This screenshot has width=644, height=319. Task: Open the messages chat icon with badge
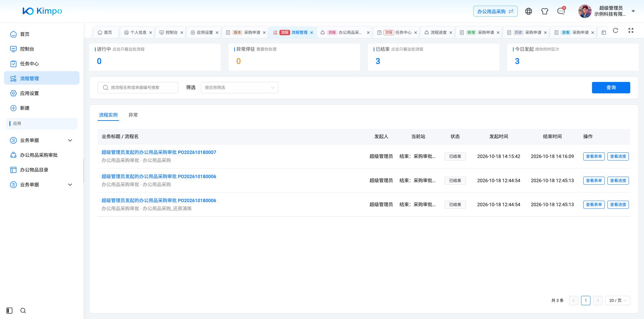click(x=561, y=11)
